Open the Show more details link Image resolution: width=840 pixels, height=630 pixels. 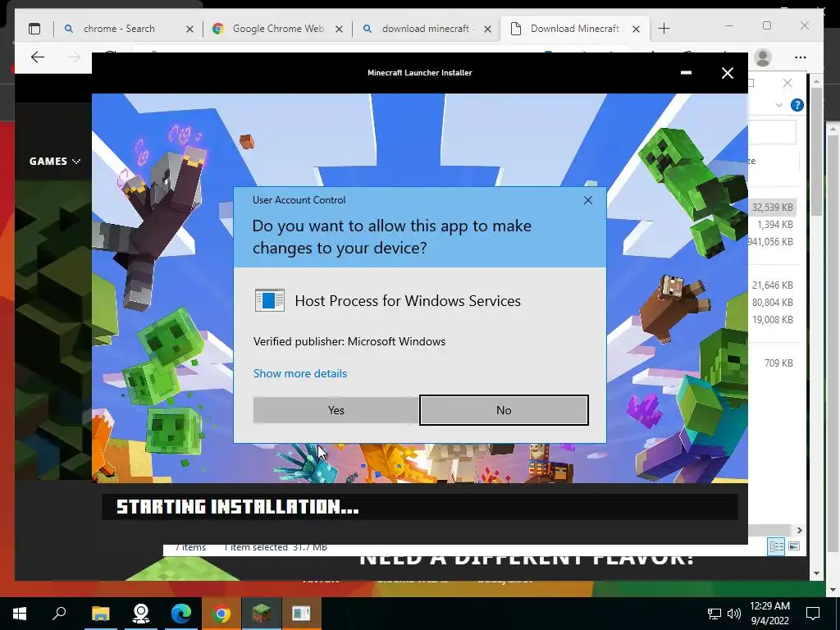tap(300, 373)
